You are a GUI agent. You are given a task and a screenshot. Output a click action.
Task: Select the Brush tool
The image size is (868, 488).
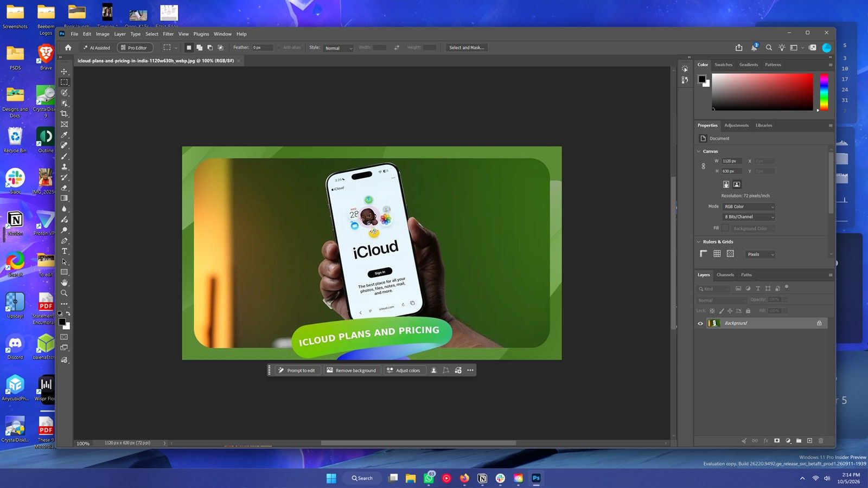[x=64, y=156]
